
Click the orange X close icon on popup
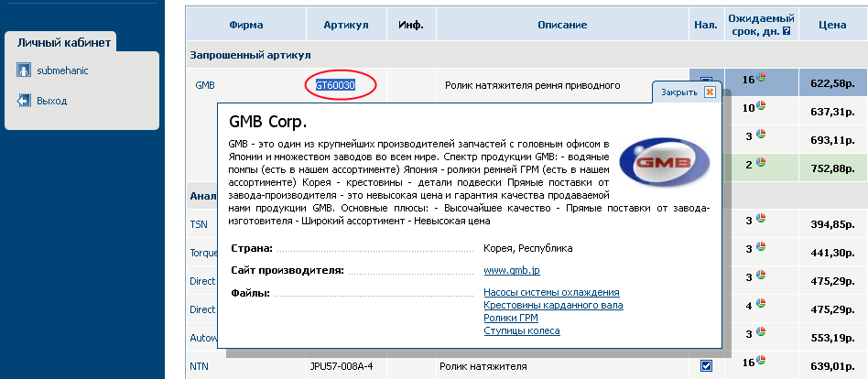(709, 92)
